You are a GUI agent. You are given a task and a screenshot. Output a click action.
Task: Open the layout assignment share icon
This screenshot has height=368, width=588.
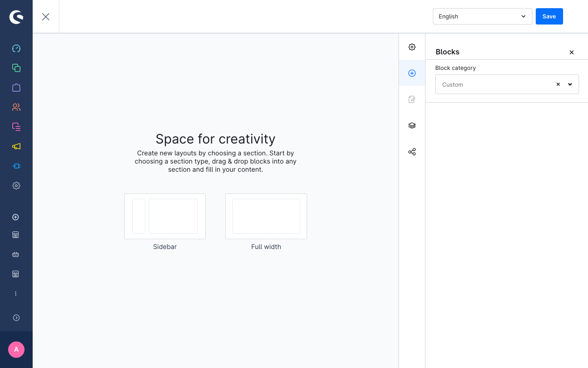click(x=412, y=152)
